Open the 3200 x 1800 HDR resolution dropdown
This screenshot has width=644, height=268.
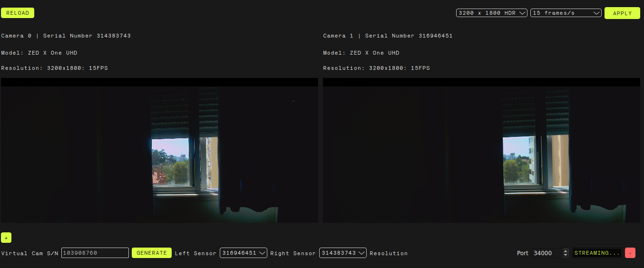click(x=492, y=13)
